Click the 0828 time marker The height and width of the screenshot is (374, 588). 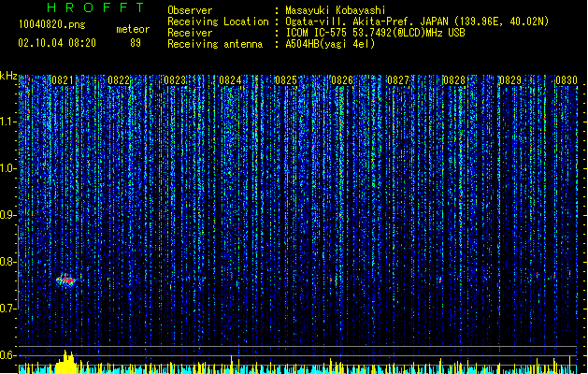[454, 80]
